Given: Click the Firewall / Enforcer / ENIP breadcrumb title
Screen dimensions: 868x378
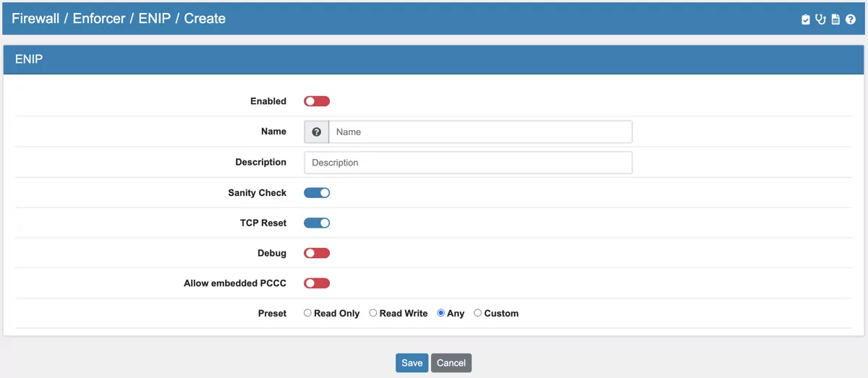Looking at the screenshot, I should point(119,19).
